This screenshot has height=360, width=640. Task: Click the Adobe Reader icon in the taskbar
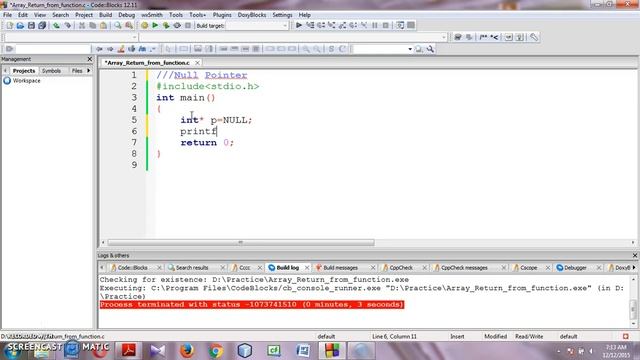pyautogui.click(x=128, y=351)
